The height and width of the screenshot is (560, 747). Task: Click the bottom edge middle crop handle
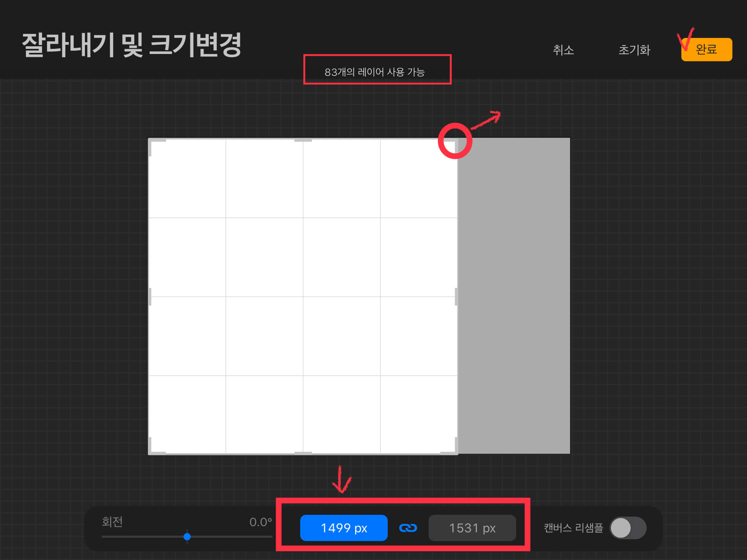coord(303,453)
